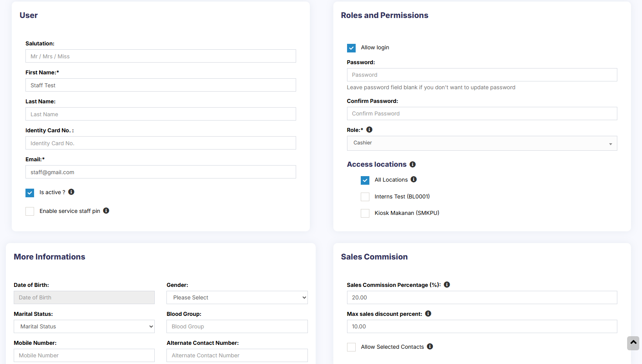Click info icon next to Is active
This screenshot has height=364, width=642.
71,192
